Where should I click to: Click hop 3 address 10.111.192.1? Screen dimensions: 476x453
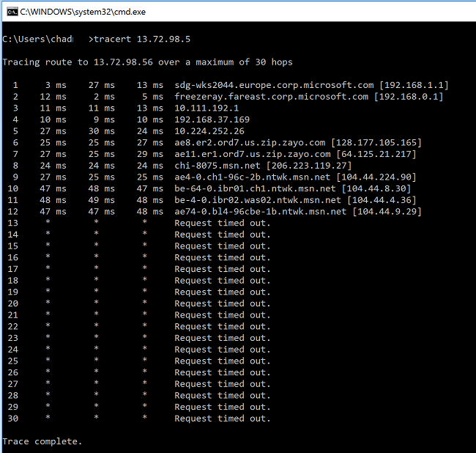pyautogui.click(x=207, y=108)
